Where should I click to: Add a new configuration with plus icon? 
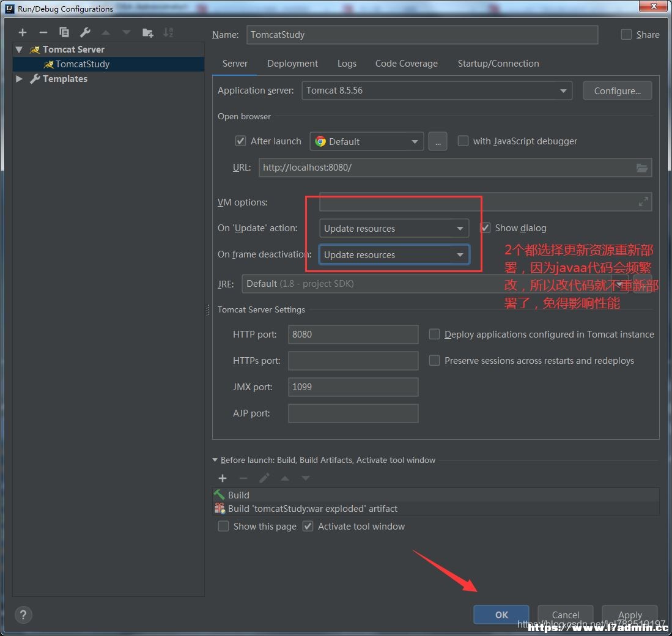(22, 32)
